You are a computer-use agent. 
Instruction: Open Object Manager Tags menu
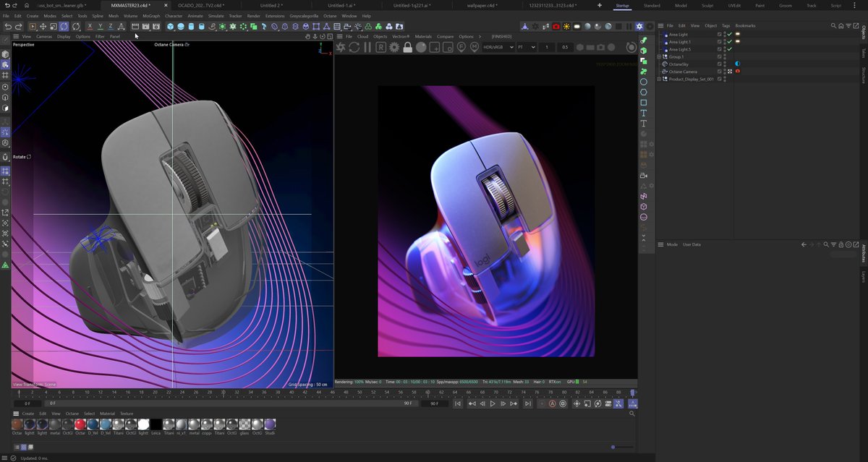[726, 25]
